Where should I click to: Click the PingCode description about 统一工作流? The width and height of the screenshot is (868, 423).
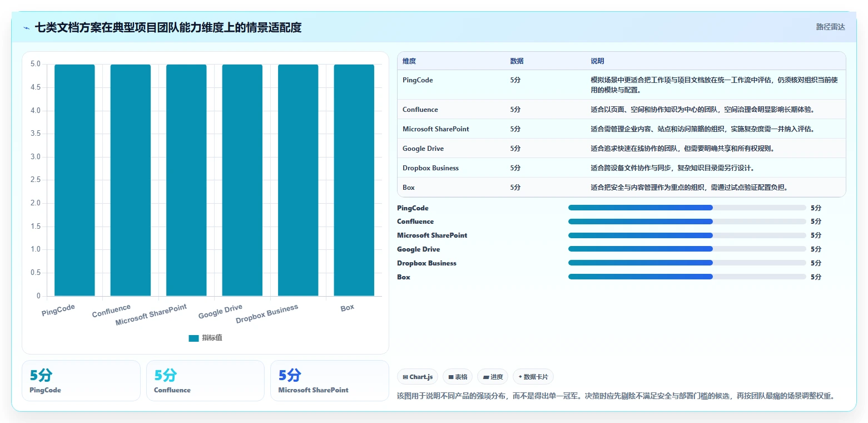714,85
